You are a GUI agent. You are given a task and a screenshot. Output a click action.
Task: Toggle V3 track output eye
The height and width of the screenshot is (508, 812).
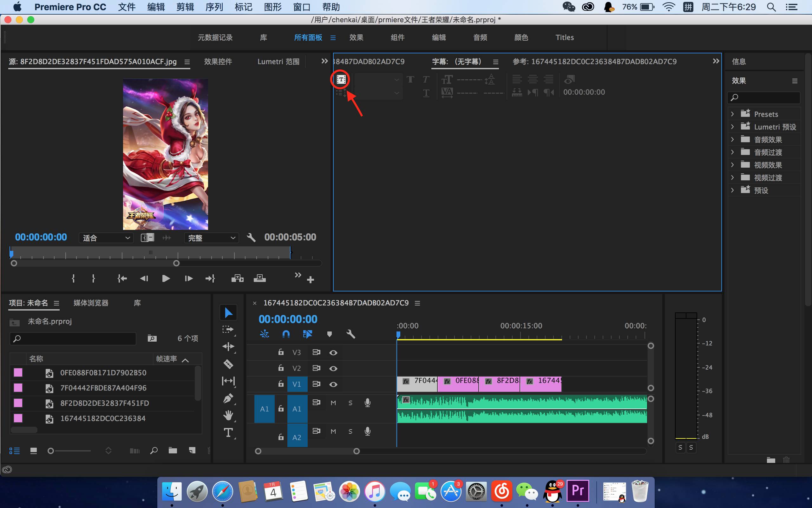click(333, 352)
